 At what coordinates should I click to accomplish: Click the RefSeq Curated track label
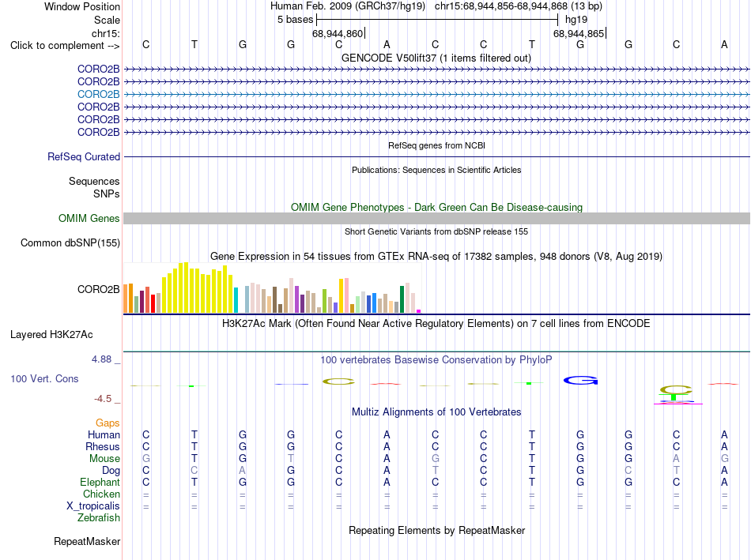click(x=84, y=156)
